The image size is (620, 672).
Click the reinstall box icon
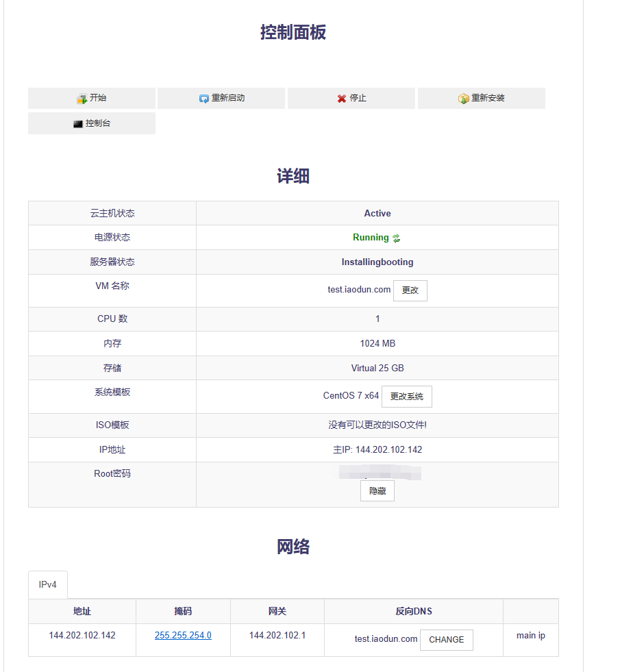463,99
